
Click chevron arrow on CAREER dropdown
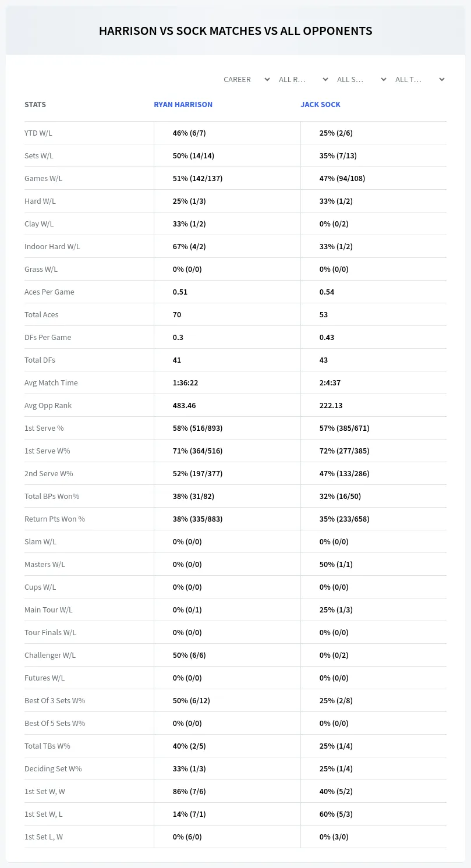click(x=267, y=79)
